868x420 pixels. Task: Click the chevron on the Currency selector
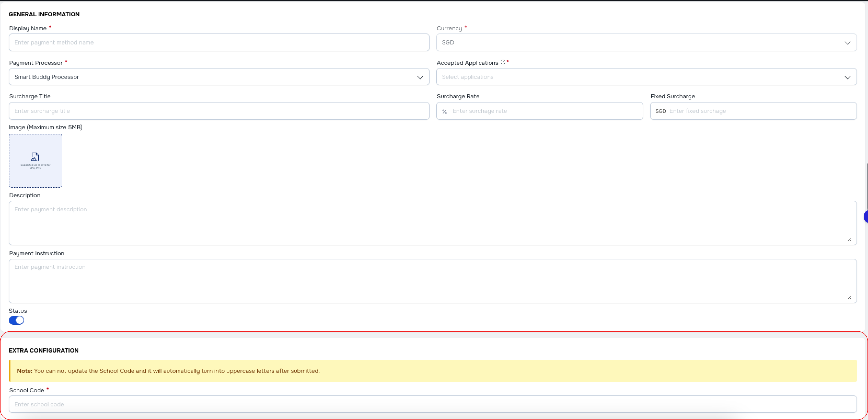pos(848,43)
